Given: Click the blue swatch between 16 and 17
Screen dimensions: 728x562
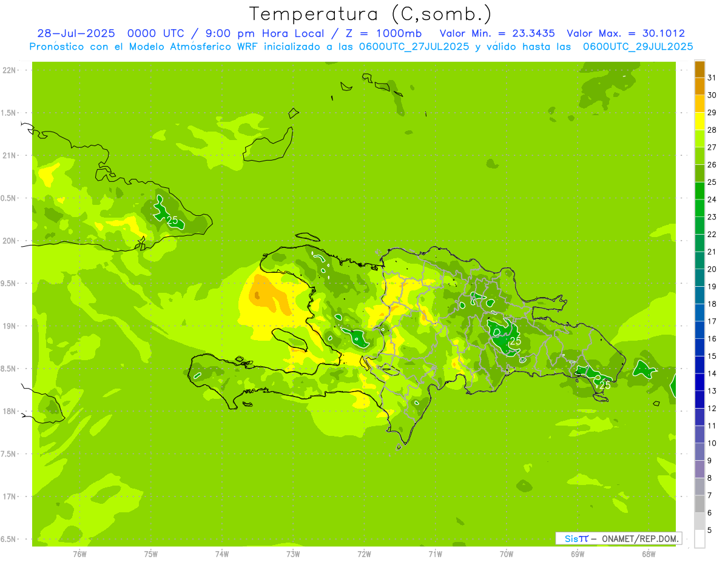Looking at the screenshot, I should [x=699, y=330].
